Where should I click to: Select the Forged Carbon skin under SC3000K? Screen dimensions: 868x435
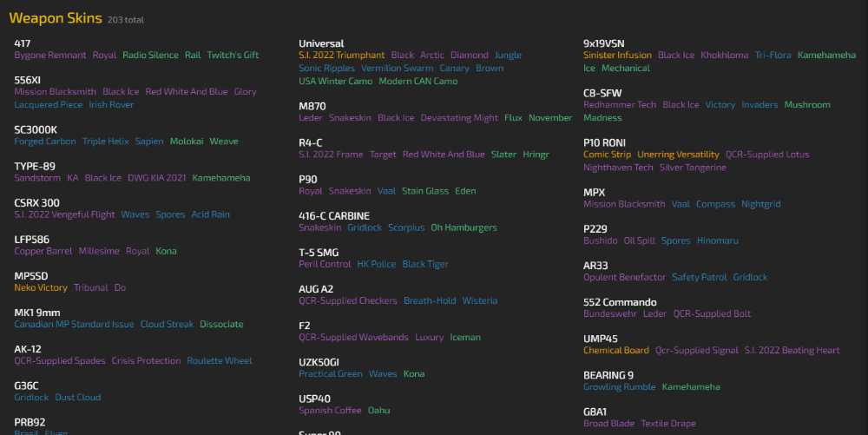tap(45, 142)
